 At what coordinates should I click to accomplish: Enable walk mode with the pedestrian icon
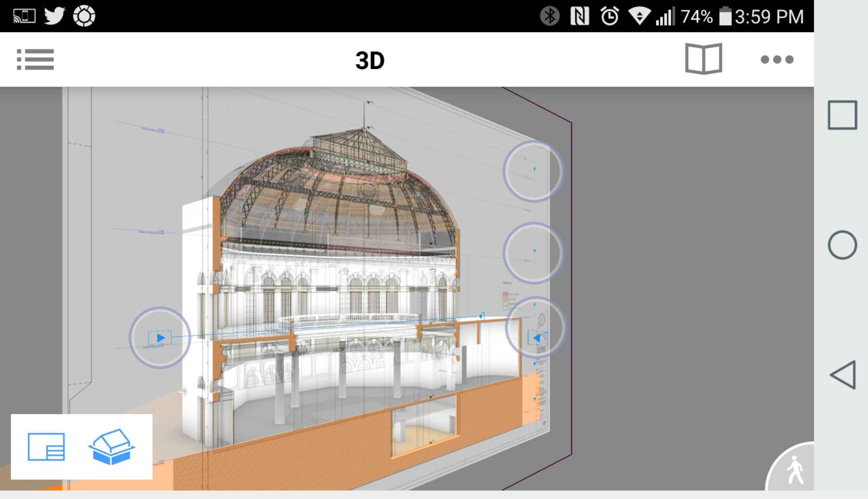[x=794, y=470]
